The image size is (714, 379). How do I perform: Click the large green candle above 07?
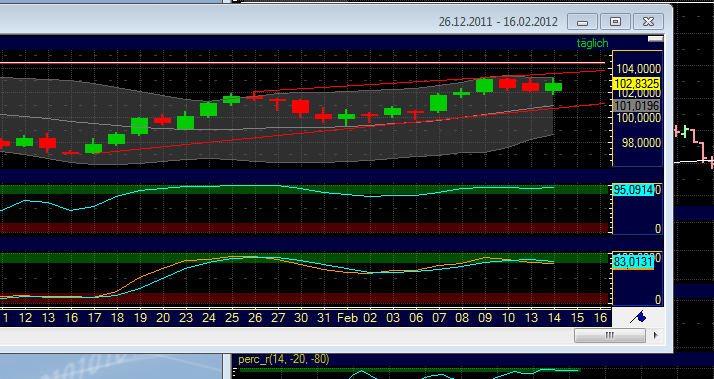(x=439, y=103)
